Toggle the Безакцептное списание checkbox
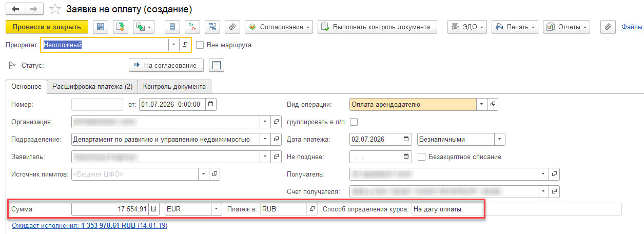The width and height of the screenshot is (644, 234). point(421,157)
